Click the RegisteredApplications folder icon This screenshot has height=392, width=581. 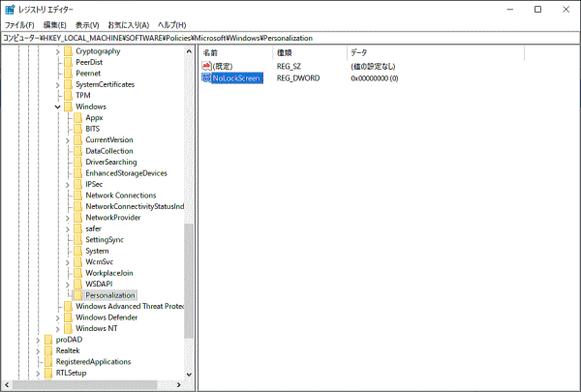pyautogui.click(x=48, y=362)
